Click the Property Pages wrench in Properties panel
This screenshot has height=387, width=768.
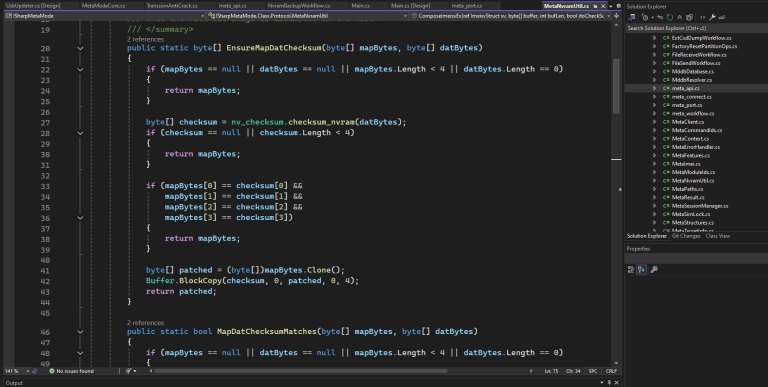[x=653, y=269]
